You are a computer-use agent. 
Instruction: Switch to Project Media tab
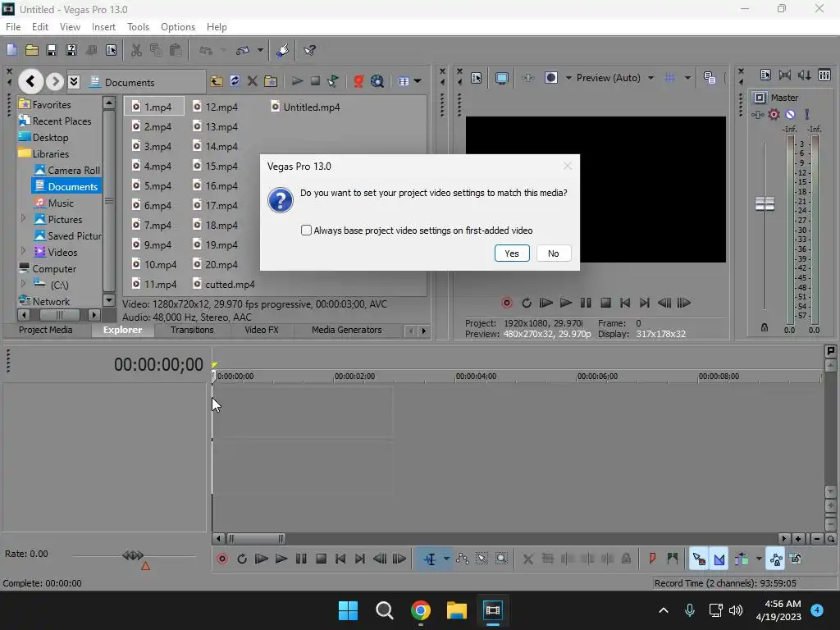point(46,330)
